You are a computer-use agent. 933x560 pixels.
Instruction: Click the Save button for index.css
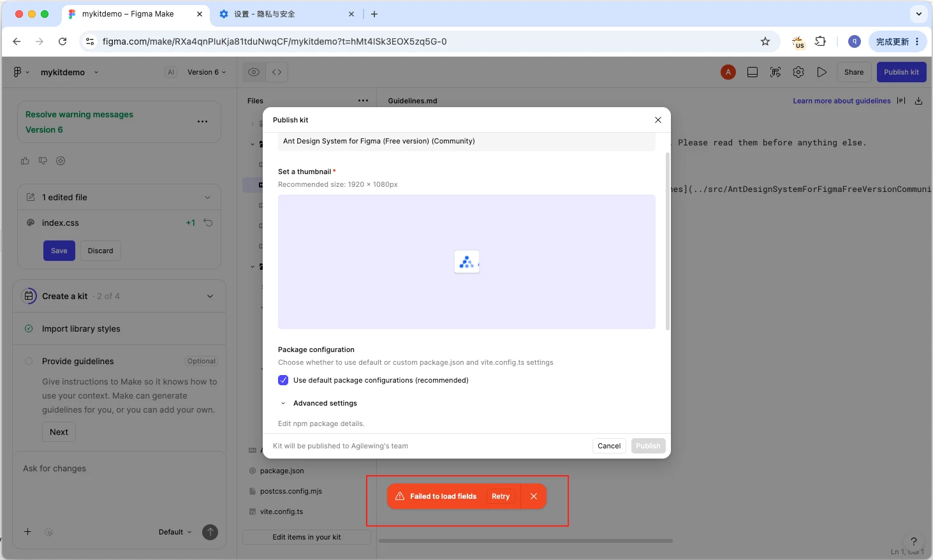(59, 251)
